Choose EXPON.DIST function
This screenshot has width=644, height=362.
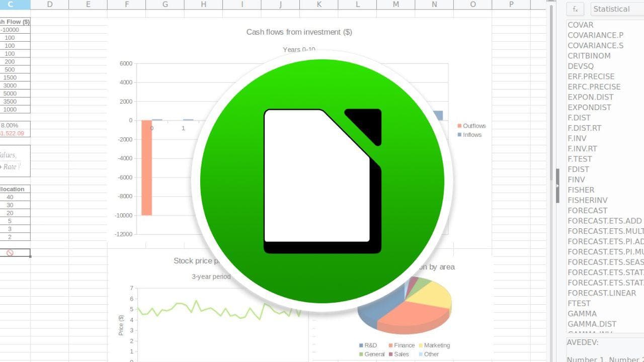click(591, 97)
